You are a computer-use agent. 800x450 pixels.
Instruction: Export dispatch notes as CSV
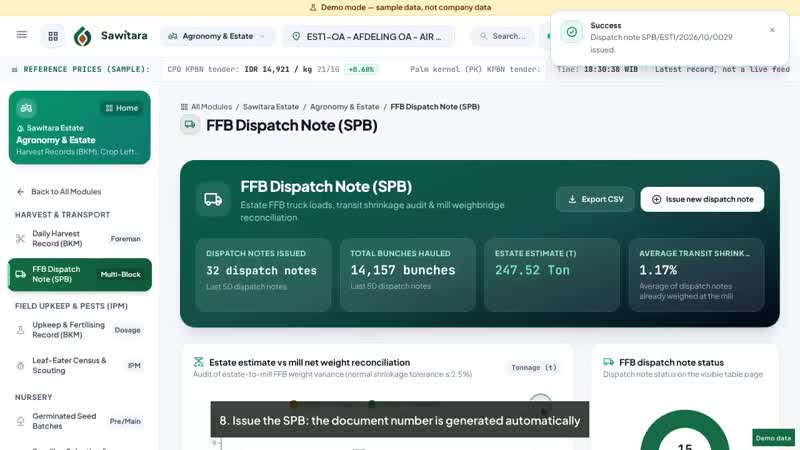point(595,199)
